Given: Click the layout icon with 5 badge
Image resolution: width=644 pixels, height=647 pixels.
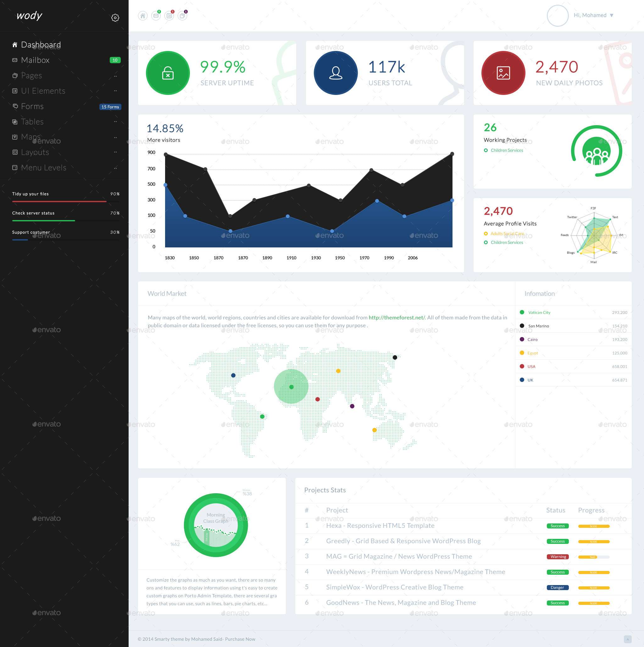Looking at the screenshot, I should (x=169, y=16).
